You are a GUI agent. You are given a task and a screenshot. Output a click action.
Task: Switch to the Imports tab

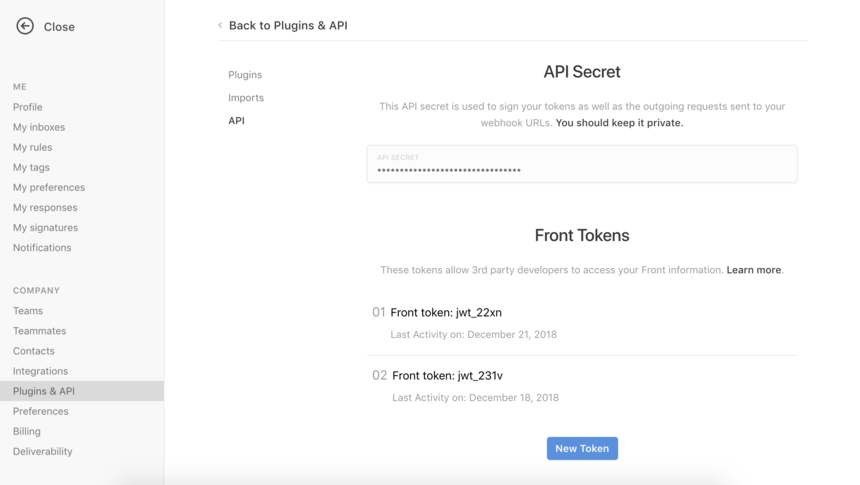click(x=246, y=98)
